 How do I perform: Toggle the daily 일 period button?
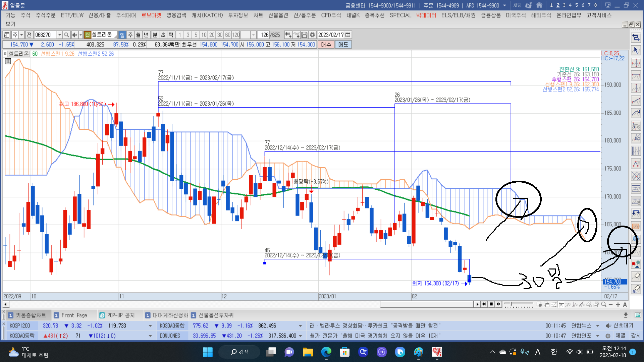pyautogui.click(x=122, y=35)
